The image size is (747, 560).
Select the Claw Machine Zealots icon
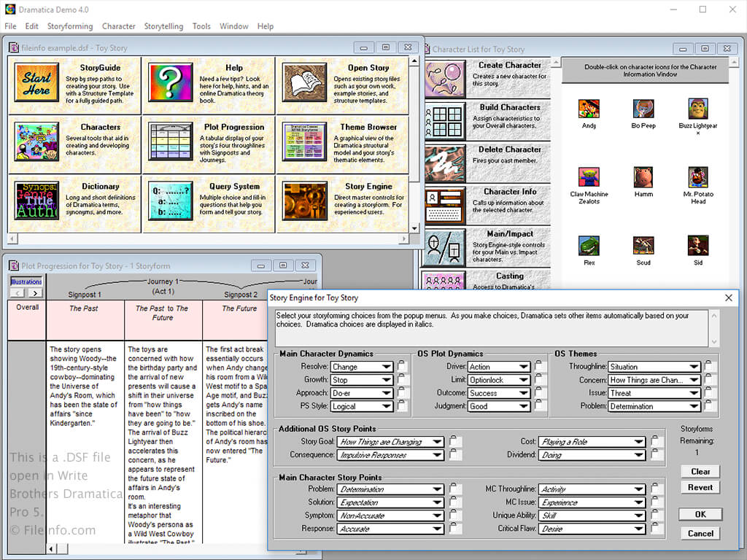pyautogui.click(x=589, y=177)
